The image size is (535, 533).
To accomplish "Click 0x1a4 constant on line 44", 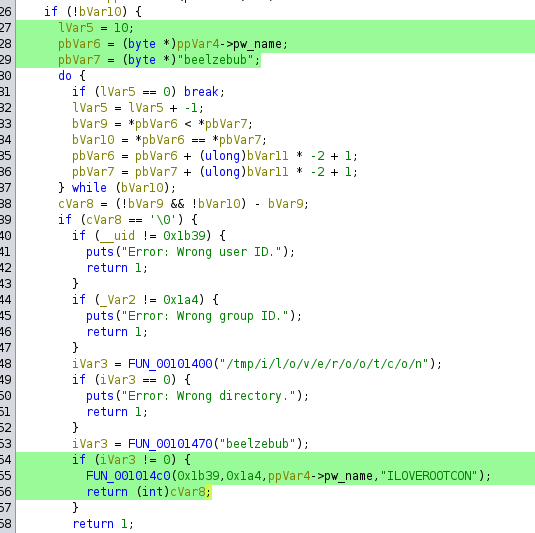I will coord(181,300).
